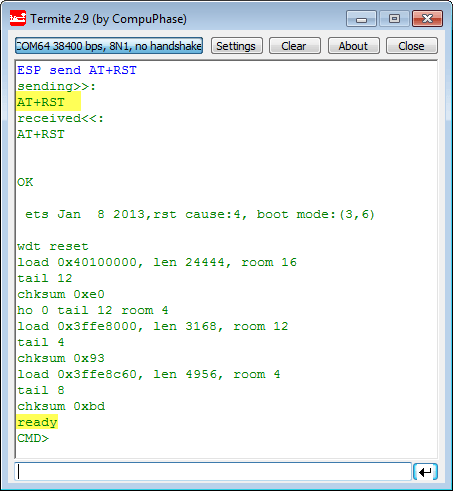This screenshot has width=453, height=491.
Task: Click the Termite application icon in title bar
Action: [18, 18]
